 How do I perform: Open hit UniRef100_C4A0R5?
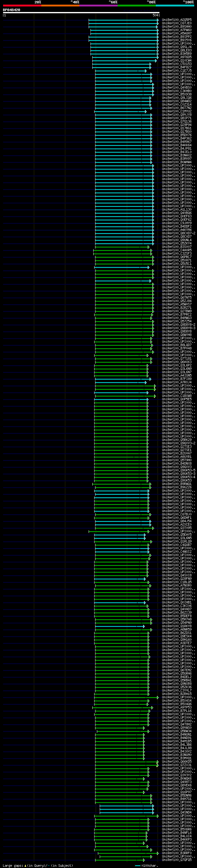(x=177, y=250)
